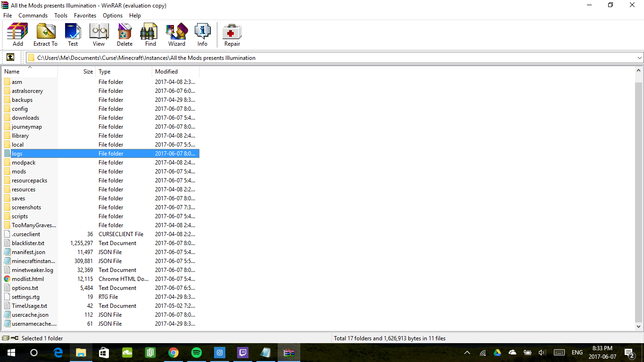Screen dimensions: 644x362
Task: Select the resourcepacks folder
Action: click(100, 181)
